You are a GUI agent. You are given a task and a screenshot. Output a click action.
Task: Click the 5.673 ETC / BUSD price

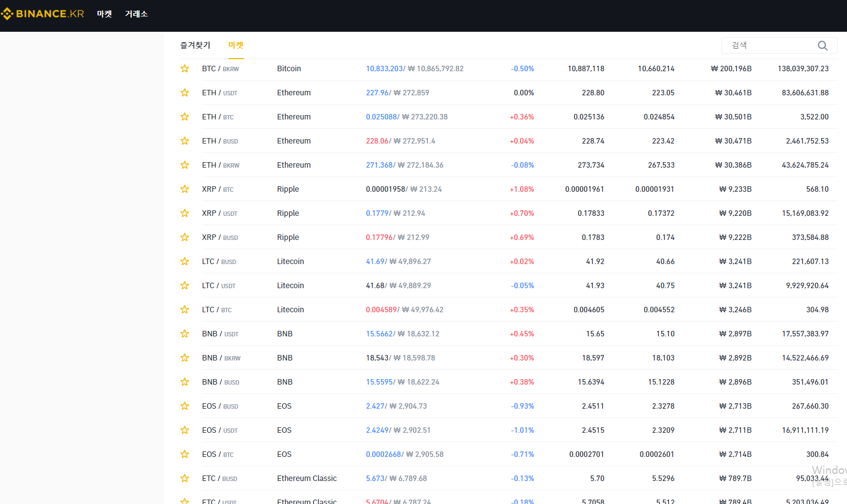coord(375,478)
